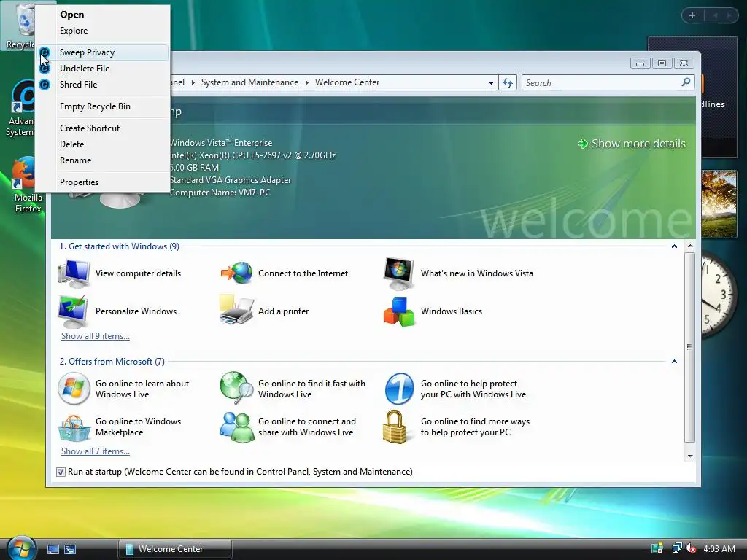Image resolution: width=747 pixels, height=560 pixels.
Task: Open View computer details icon
Action: (x=74, y=273)
